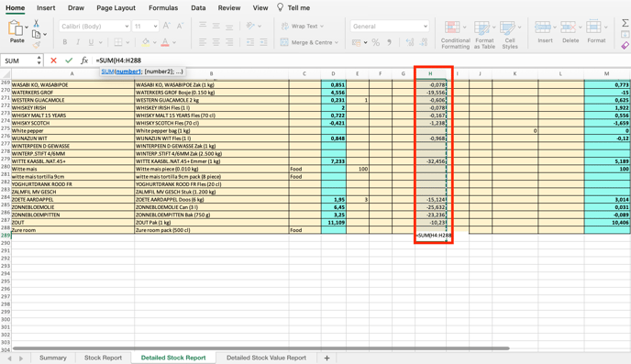The image size is (631, 364).
Task: Expand Merge & Centre options arrow
Action: tap(337, 42)
